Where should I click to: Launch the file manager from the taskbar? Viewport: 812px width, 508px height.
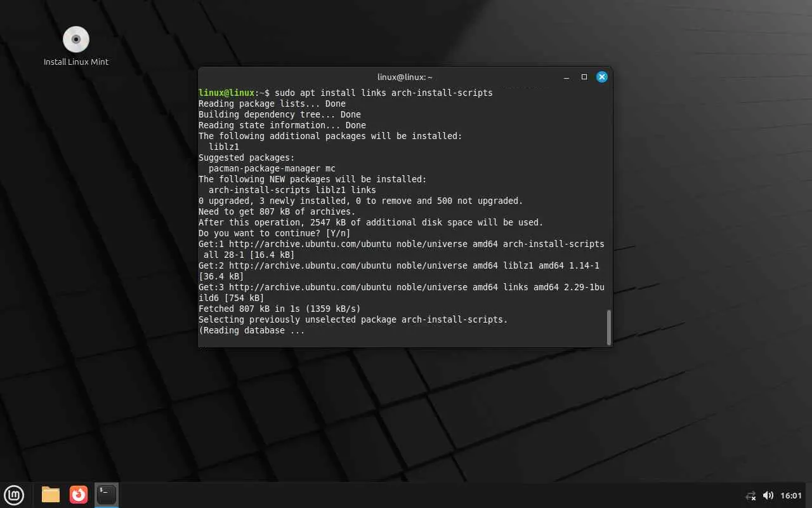51,495
